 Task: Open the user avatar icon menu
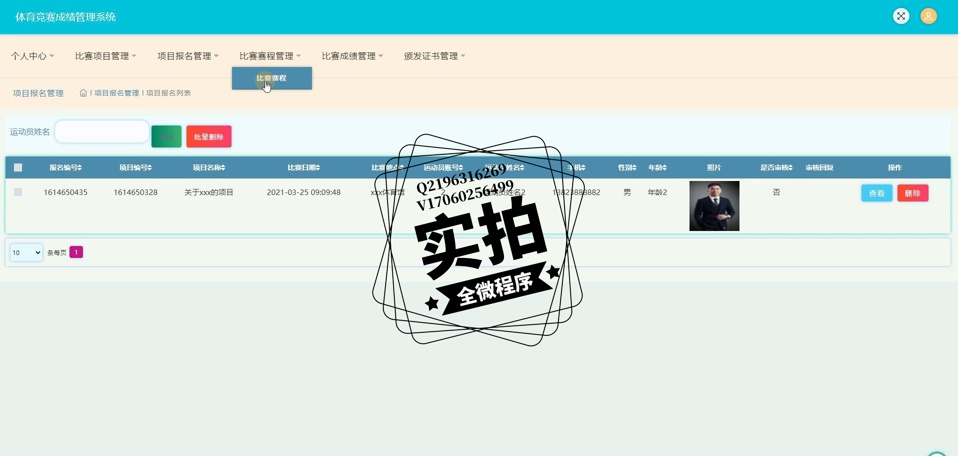coord(928,16)
